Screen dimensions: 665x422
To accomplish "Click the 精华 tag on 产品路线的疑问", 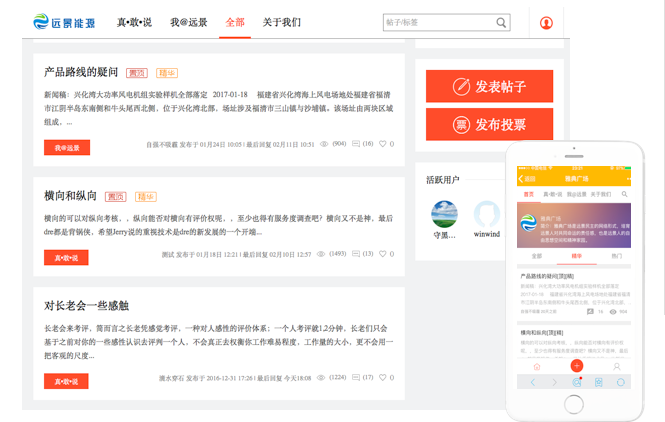I will tap(167, 73).
